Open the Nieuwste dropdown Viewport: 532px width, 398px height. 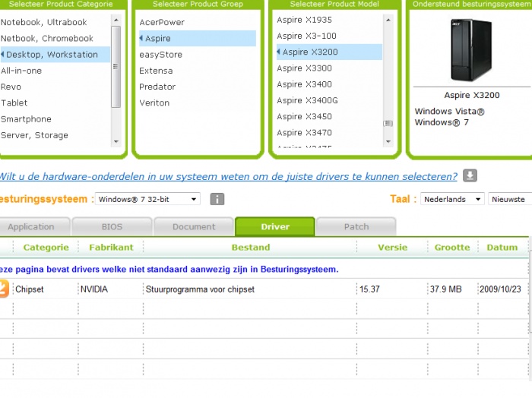[x=510, y=199]
